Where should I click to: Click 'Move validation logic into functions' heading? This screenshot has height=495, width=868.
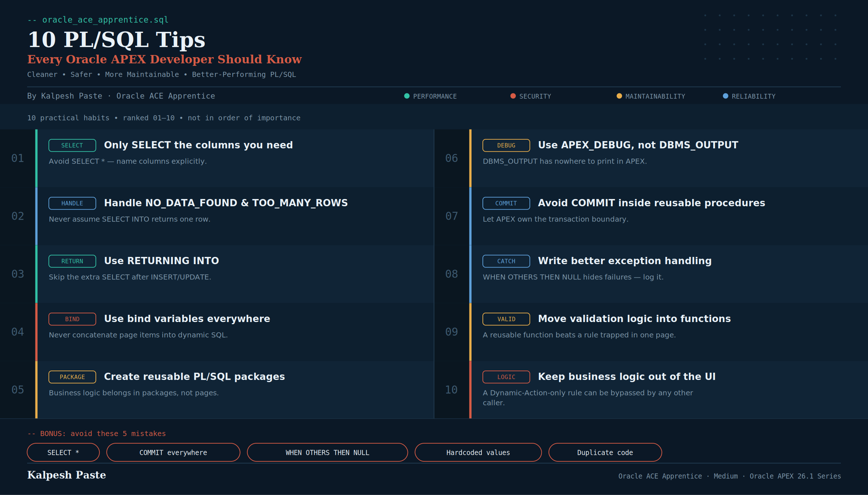click(x=634, y=319)
